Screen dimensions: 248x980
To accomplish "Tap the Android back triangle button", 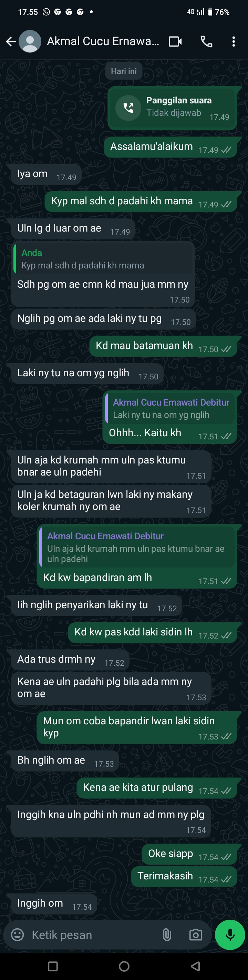I will tap(196, 966).
